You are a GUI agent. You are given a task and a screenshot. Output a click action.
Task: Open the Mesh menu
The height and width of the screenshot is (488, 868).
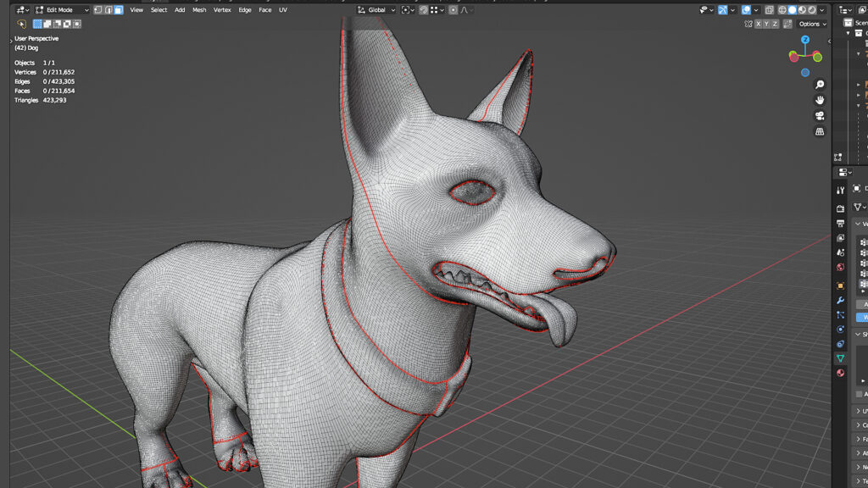[199, 10]
